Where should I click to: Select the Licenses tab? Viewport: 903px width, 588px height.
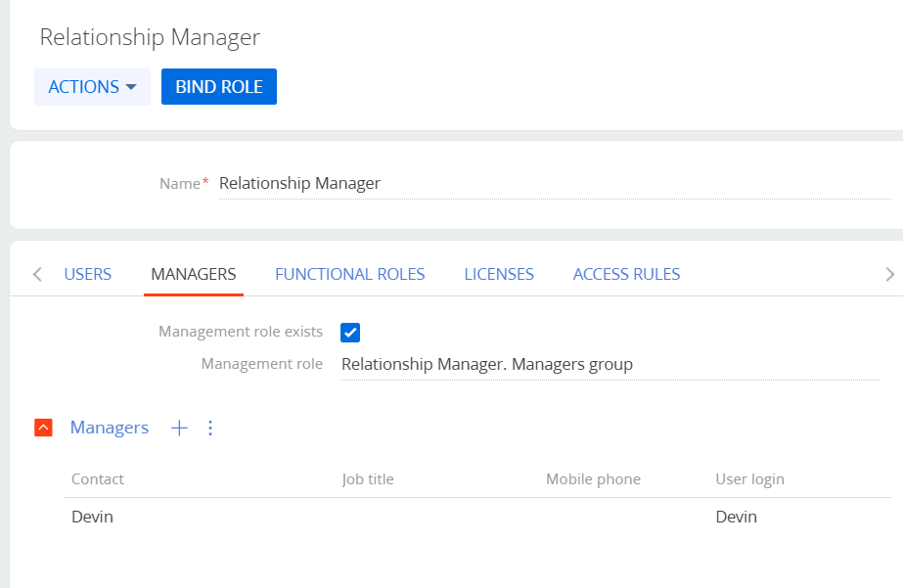point(499,274)
